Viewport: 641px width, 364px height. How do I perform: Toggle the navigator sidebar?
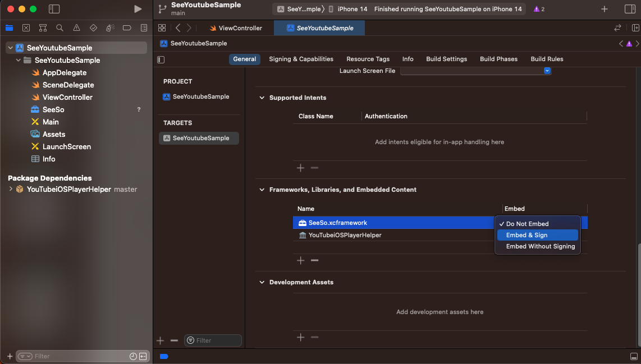click(x=54, y=9)
